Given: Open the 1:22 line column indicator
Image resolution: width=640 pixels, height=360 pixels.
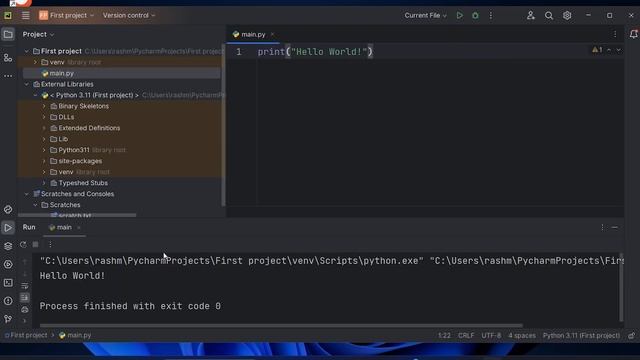Looking at the screenshot, I should (x=444, y=336).
